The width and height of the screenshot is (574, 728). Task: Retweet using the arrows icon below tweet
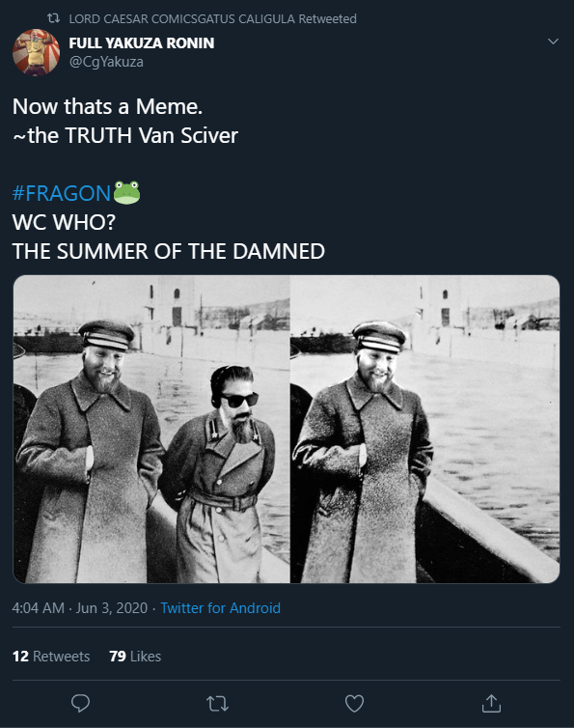coord(217,704)
